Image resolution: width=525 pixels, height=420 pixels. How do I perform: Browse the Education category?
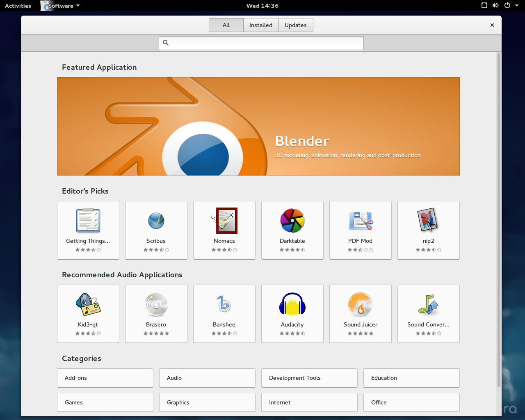pos(411,378)
